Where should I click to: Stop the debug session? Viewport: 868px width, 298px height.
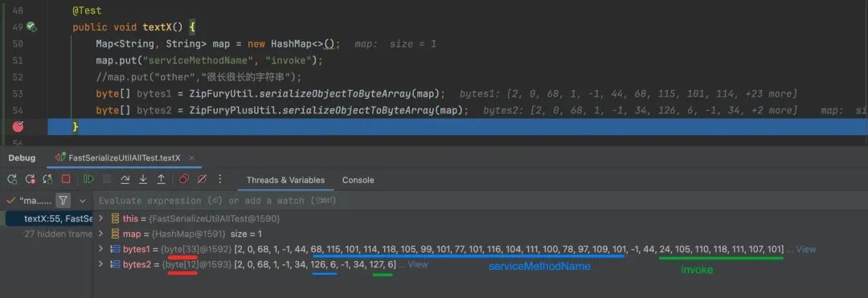point(66,179)
